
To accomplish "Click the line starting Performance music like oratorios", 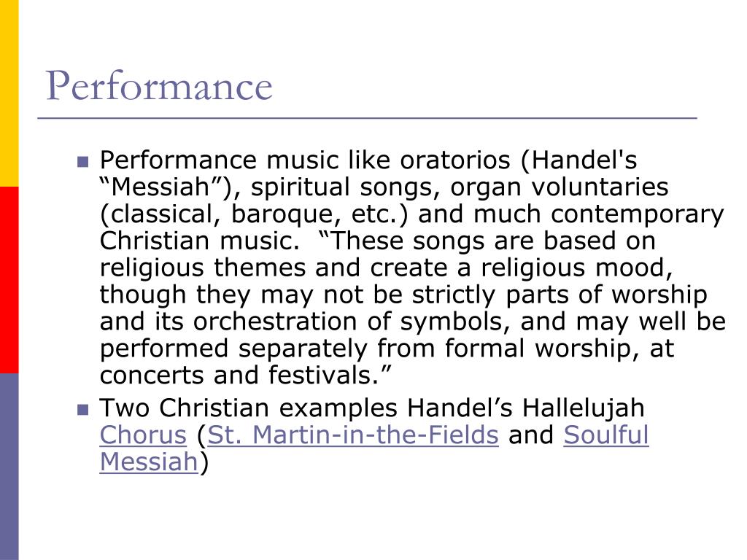I will 368,160.
